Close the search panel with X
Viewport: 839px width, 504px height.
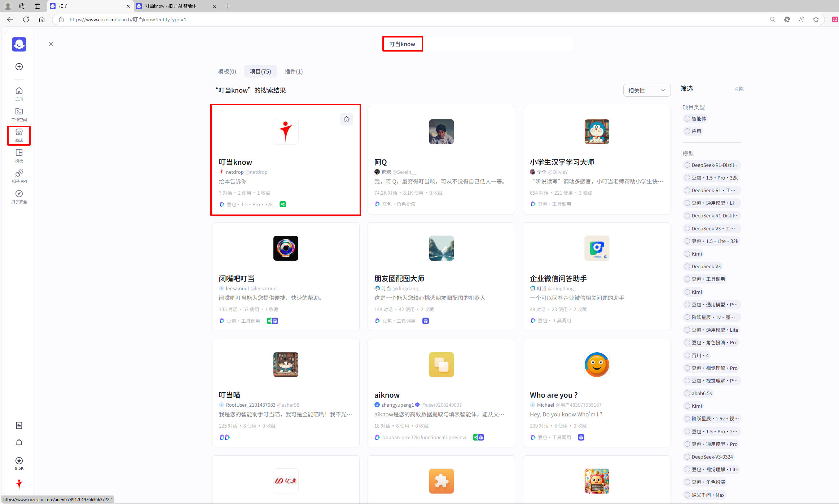51,44
